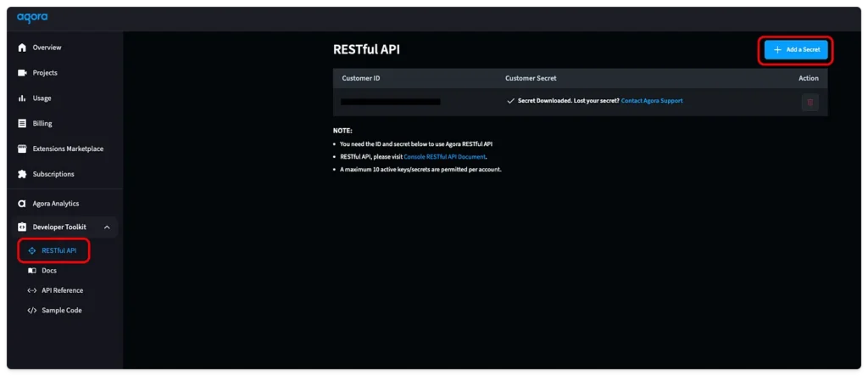
Task: Click the NOTE: label
Action: click(x=342, y=131)
